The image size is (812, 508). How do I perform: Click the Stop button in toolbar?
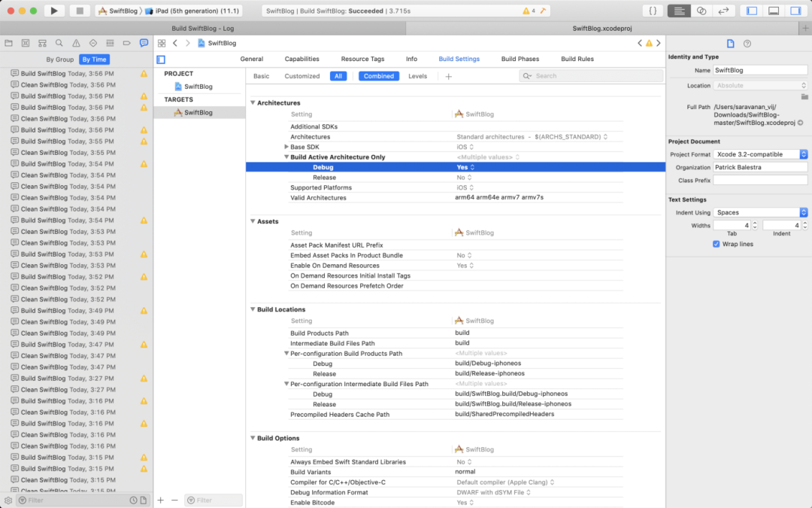coord(79,11)
